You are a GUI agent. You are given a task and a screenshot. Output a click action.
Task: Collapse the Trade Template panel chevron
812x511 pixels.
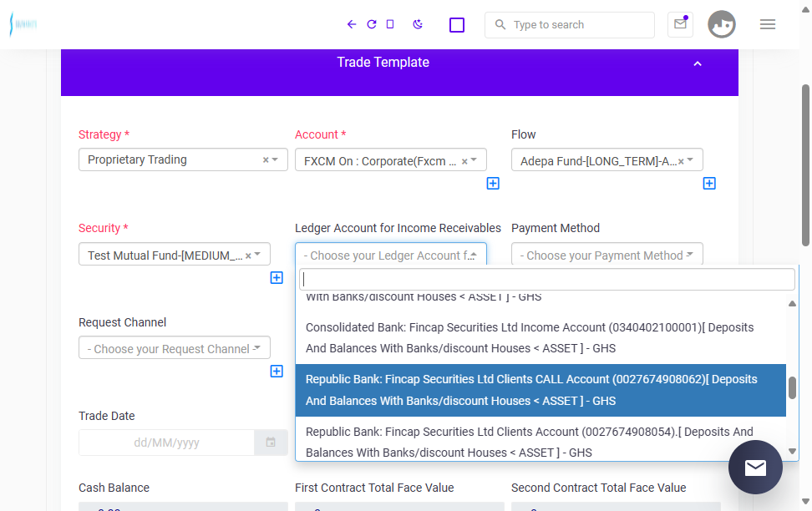pyautogui.click(x=698, y=63)
